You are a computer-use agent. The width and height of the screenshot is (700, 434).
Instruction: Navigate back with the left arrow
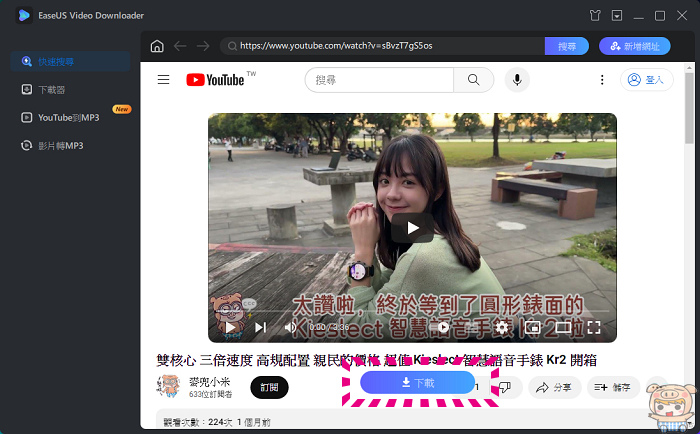pyautogui.click(x=180, y=46)
